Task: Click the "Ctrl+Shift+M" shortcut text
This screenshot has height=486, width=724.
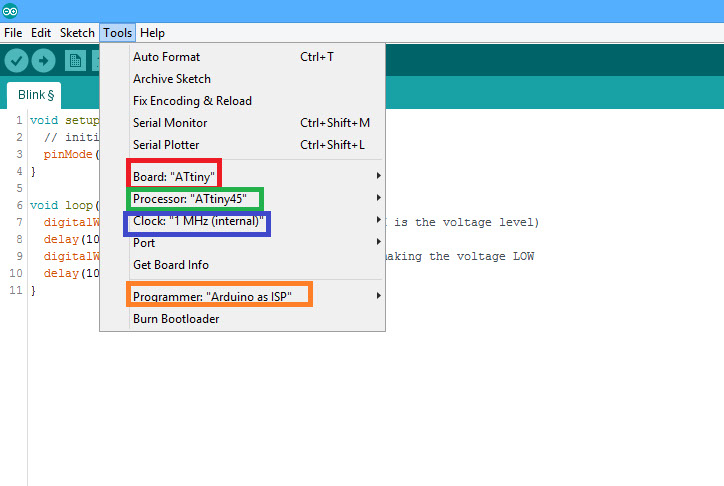Action: [x=335, y=123]
